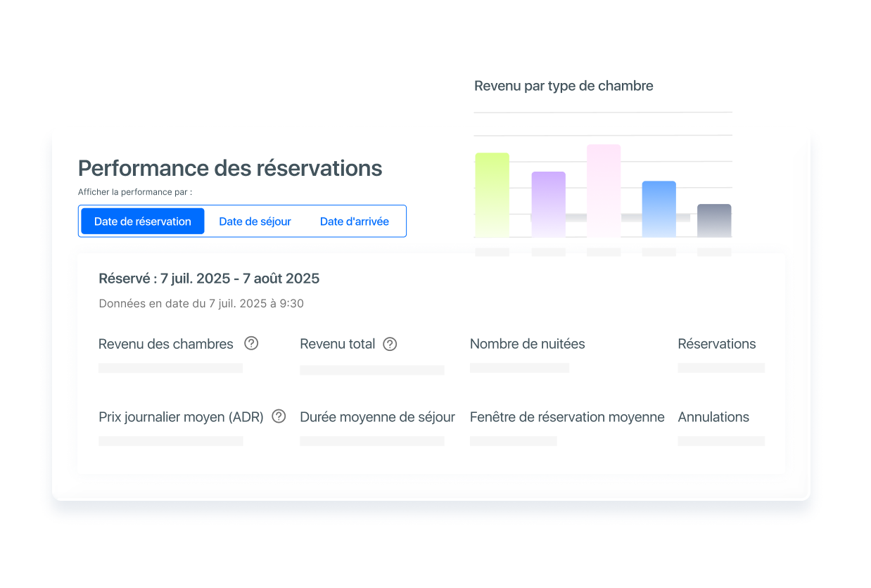Select the blue bar in the revenue chart

coord(659,209)
